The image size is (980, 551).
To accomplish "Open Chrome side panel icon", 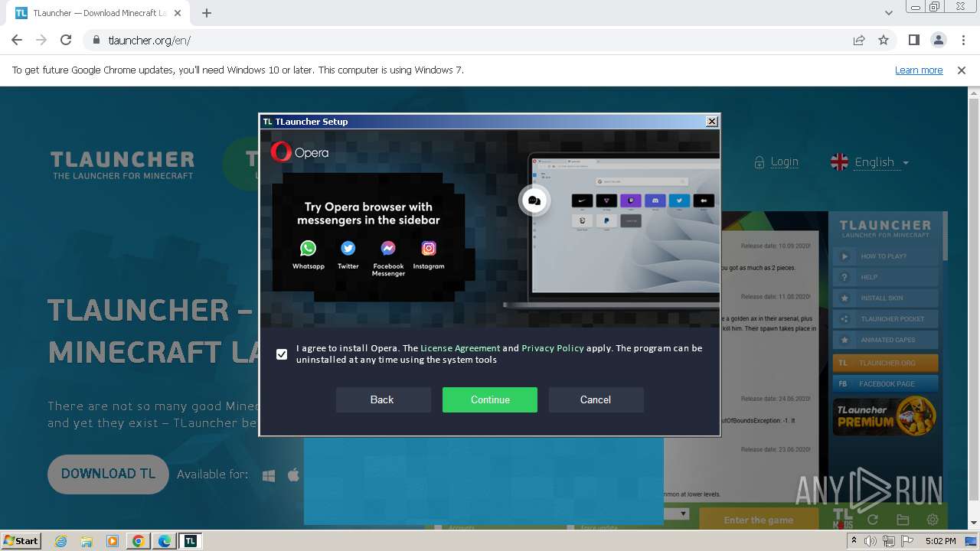I will coord(914,41).
